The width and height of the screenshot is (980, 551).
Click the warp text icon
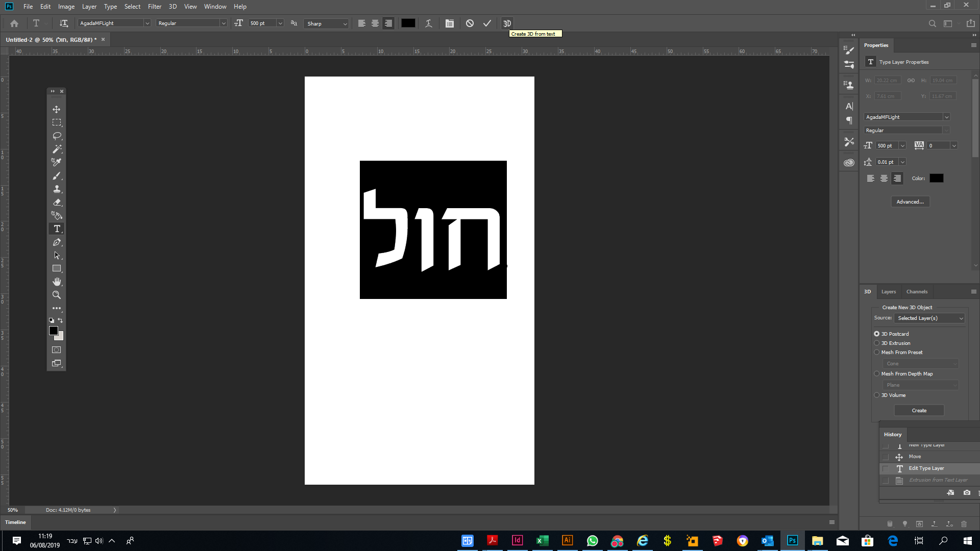[x=429, y=23]
